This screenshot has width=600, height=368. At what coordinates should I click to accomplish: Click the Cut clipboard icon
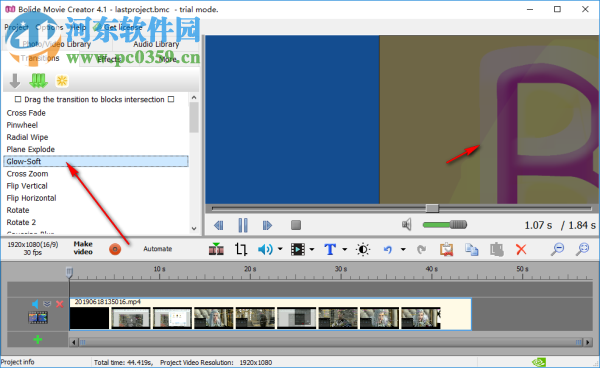[446, 249]
